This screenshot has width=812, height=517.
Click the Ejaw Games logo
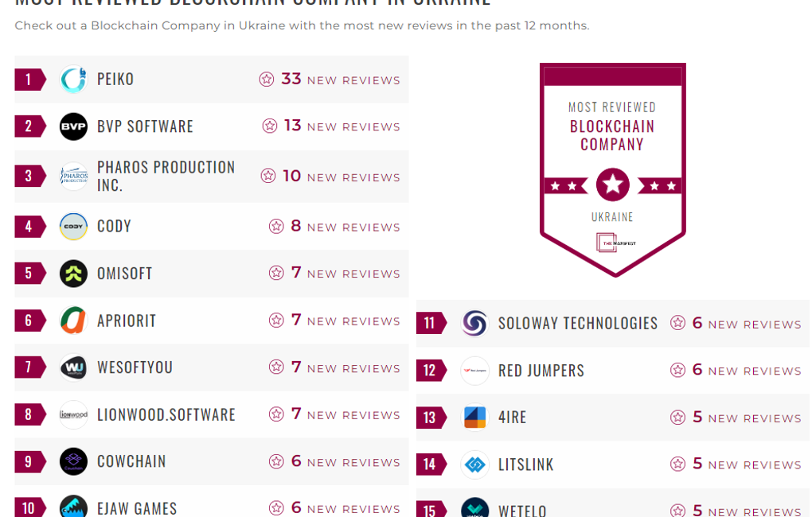point(73,506)
